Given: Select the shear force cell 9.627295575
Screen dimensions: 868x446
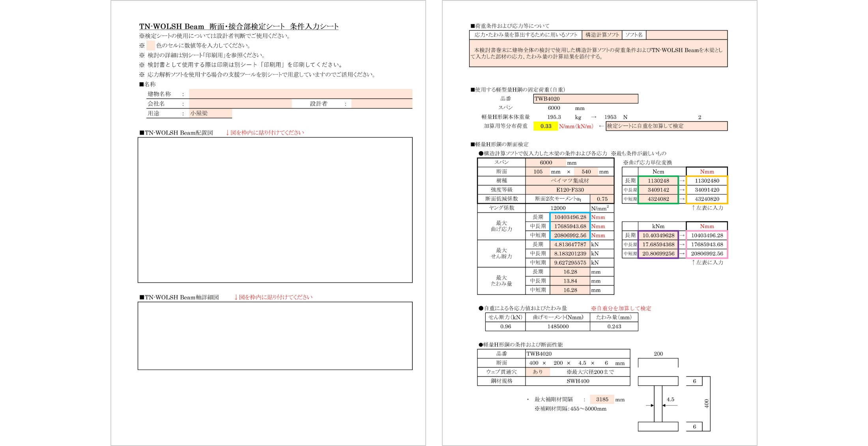Looking at the screenshot, I should [x=570, y=262].
